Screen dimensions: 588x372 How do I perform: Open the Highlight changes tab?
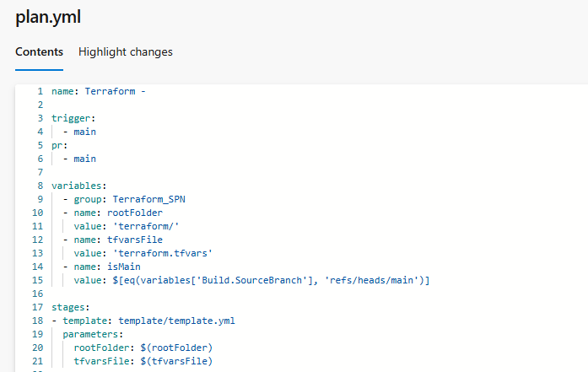tap(126, 52)
